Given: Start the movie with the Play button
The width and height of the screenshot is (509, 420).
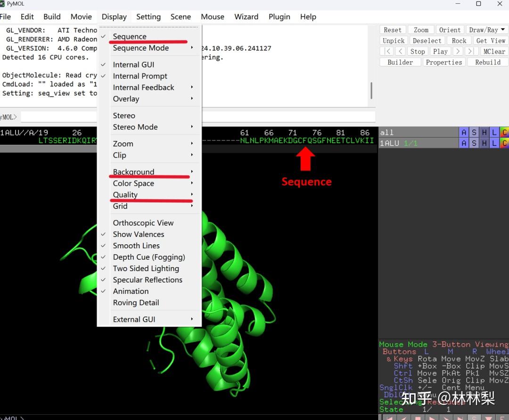Looking at the screenshot, I should point(440,51).
